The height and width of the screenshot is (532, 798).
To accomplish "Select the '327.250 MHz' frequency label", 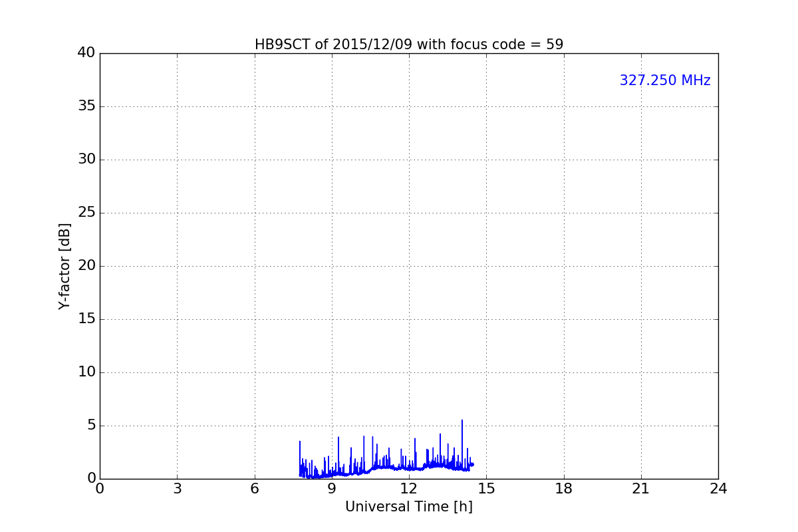I will click(665, 80).
